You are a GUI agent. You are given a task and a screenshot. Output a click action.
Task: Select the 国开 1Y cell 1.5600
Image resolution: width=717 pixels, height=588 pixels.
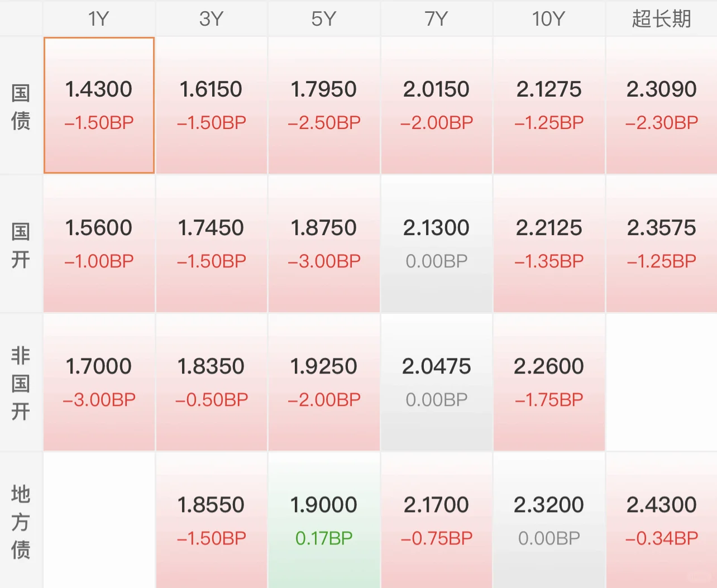pyautogui.click(x=99, y=243)
